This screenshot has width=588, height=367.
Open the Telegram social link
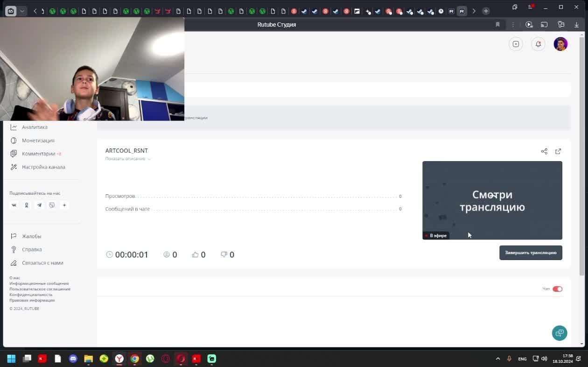click(39, 205)
